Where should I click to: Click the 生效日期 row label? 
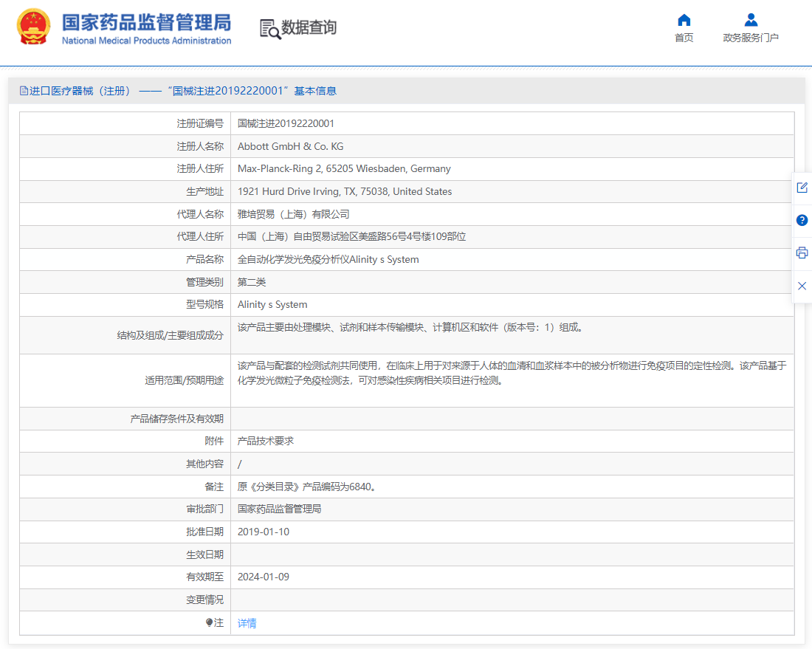click(205, 554)
